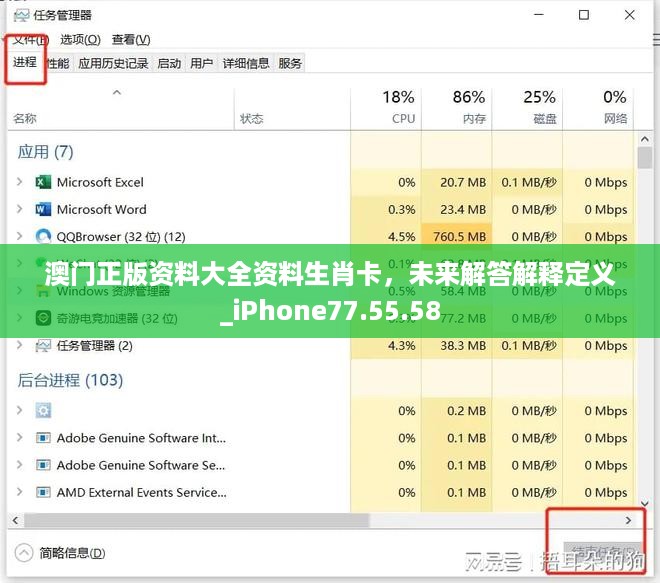Click the 760.5 MB memory value
Viewport: 660px width, 583px height.
[x=459, y=237]
